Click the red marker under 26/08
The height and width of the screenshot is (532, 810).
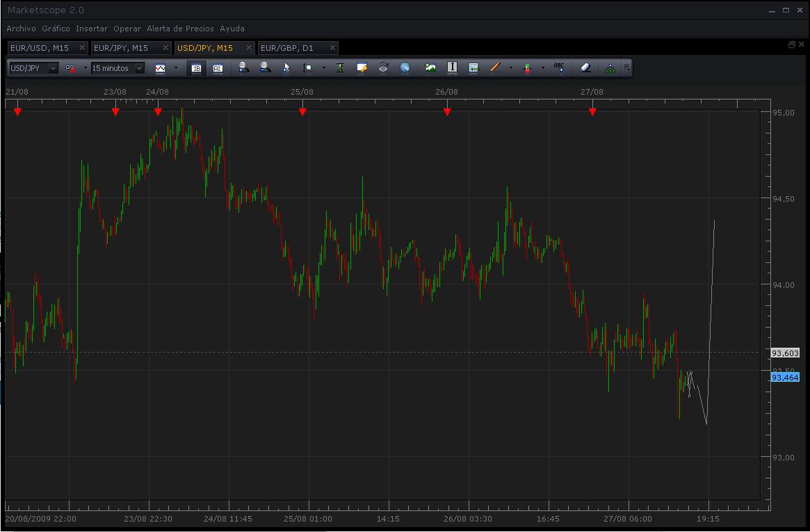(447, 112)
